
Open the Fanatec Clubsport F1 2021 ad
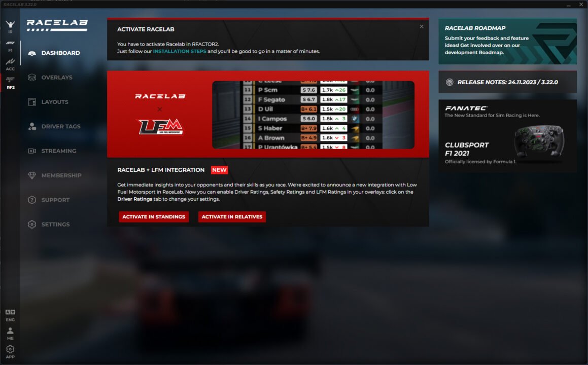507,136
